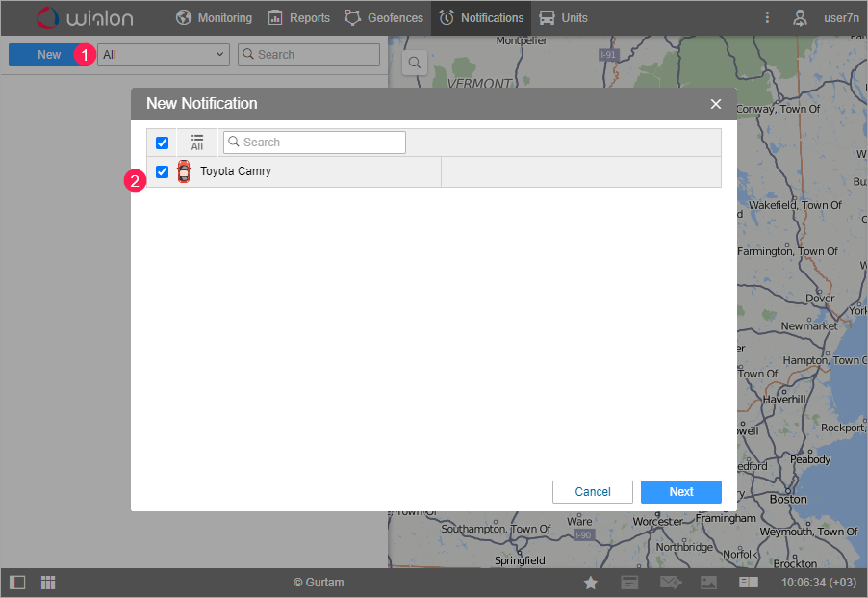Open the apps grid icon
This screenshot has height=598, width=868.
tap(48, 583)
